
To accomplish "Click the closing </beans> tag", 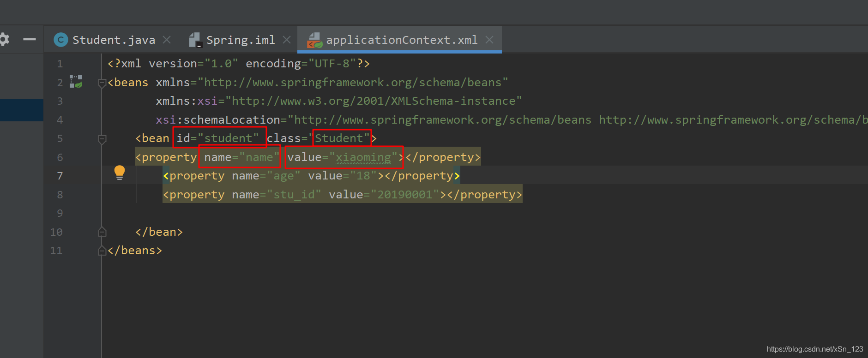I will coord(135,251).
